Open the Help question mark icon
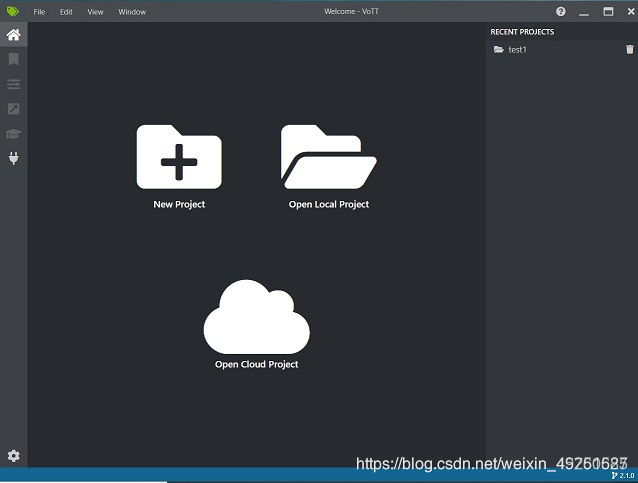Screen dimensions: 638x483 click(561, 11)
